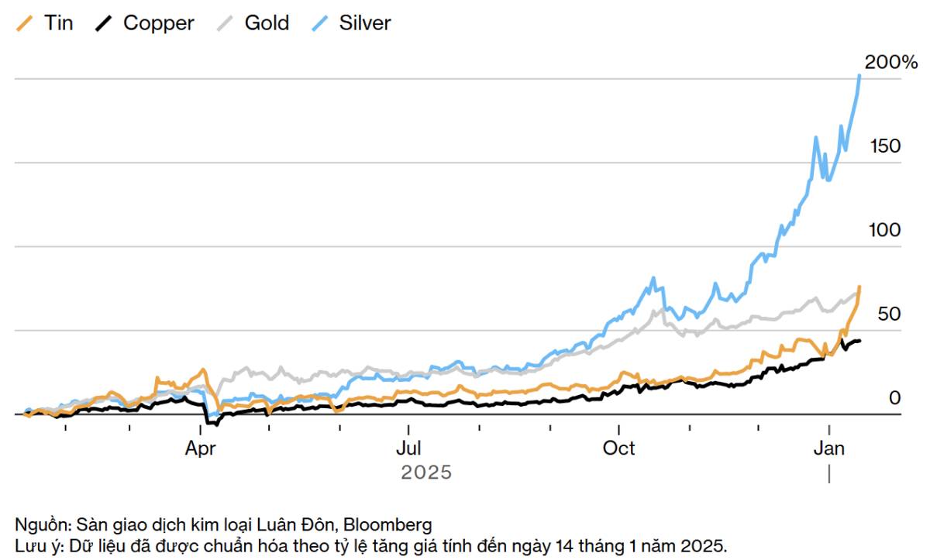Select the Copper legend label
This screenshot has width=930, height=560.
click(159, 23)
